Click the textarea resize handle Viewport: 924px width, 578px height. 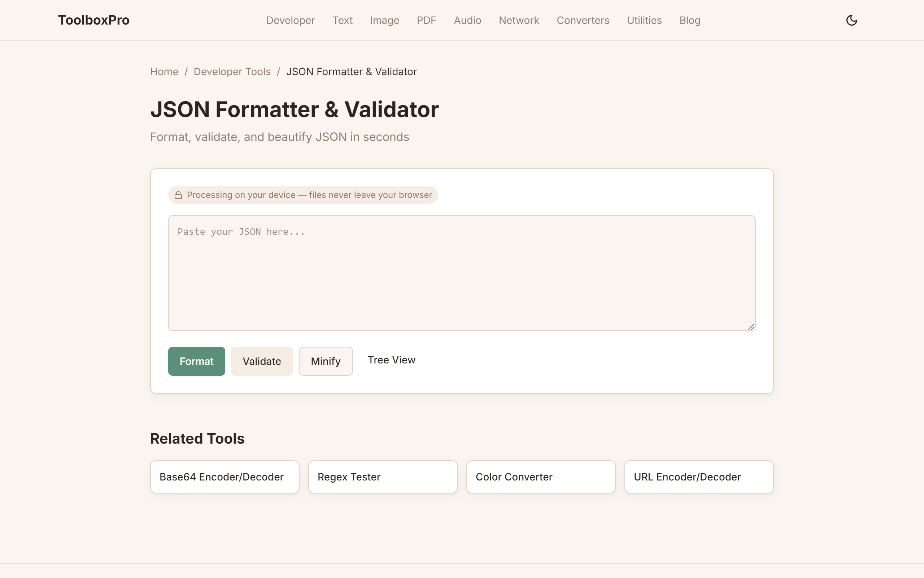point(751,327)
